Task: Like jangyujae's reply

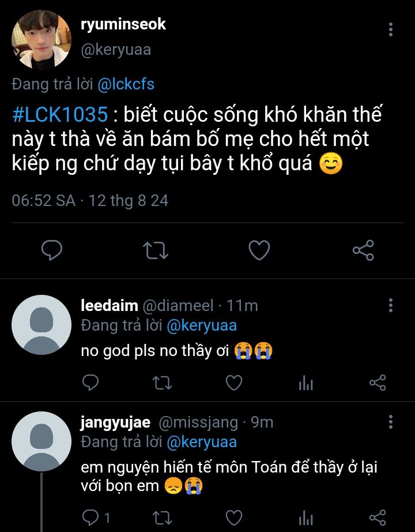Action: (x=233, y=516)
